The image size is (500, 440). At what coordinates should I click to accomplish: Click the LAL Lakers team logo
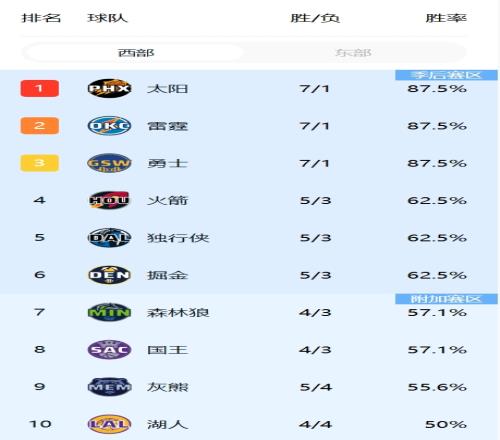point(109,424)
